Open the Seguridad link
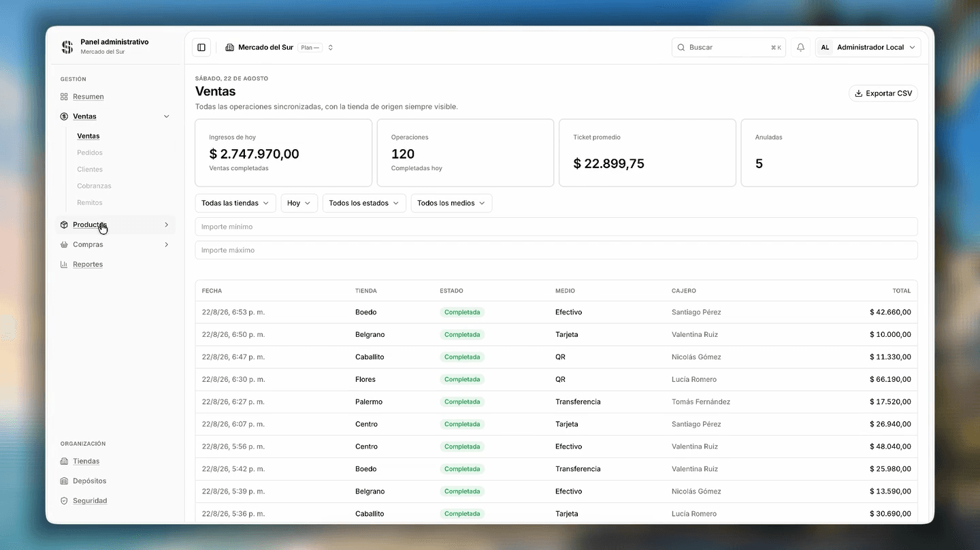Screen dimensions: 980x550 point(90,500)
